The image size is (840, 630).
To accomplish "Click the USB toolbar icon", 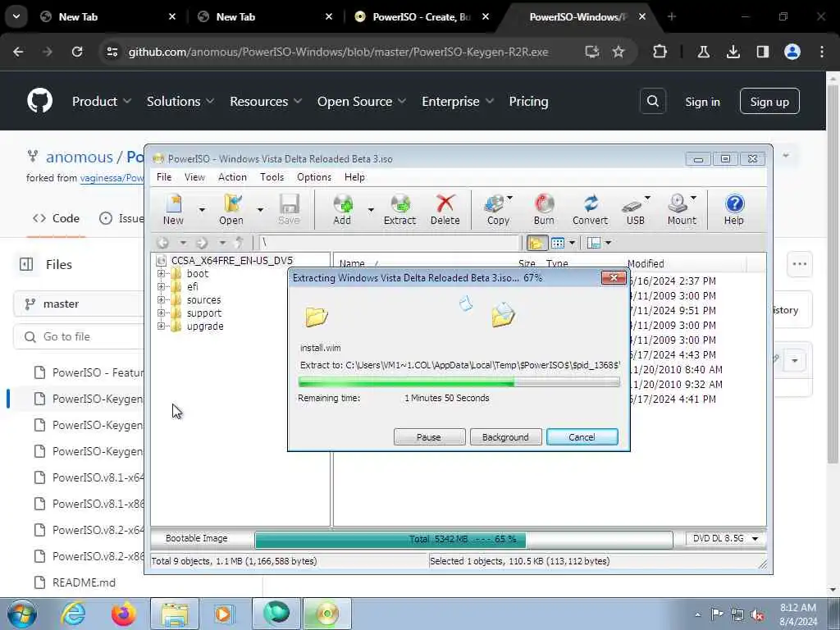I will tap(636, 209).
